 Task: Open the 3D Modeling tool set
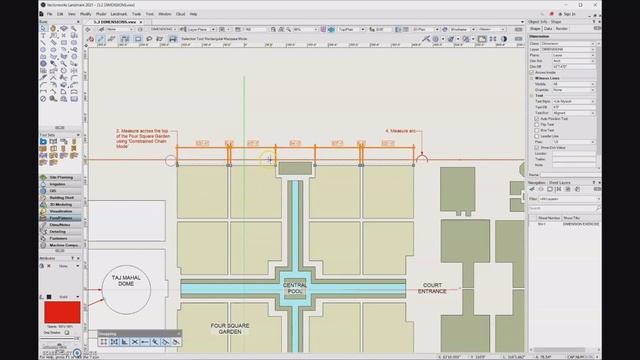(61, 204)
